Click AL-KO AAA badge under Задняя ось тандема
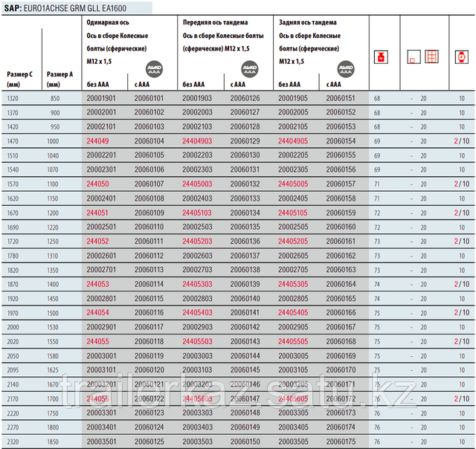 (346, 69)
